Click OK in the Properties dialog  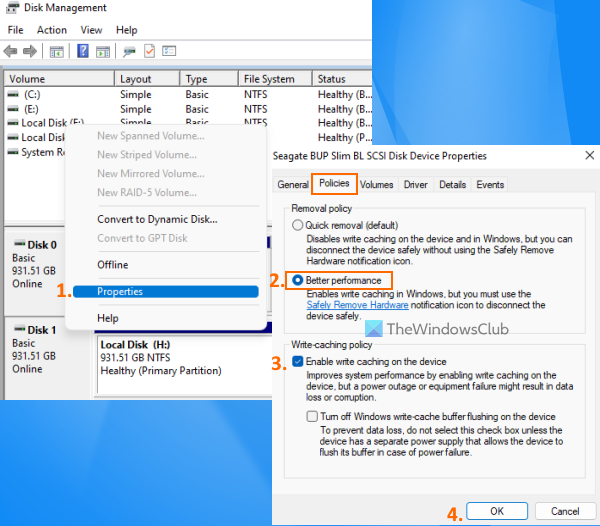(x=497, y=511)
